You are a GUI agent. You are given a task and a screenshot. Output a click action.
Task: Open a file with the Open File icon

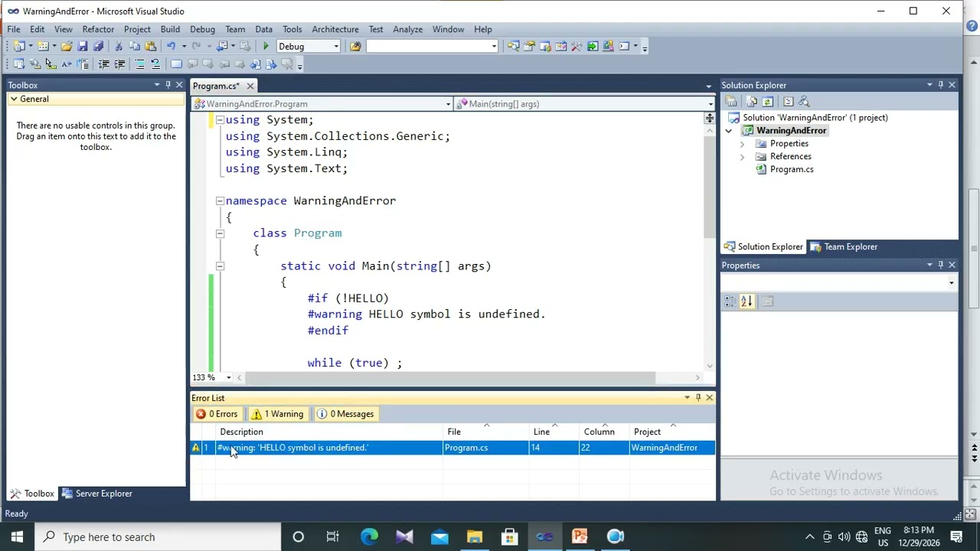[x=67, y=47]
